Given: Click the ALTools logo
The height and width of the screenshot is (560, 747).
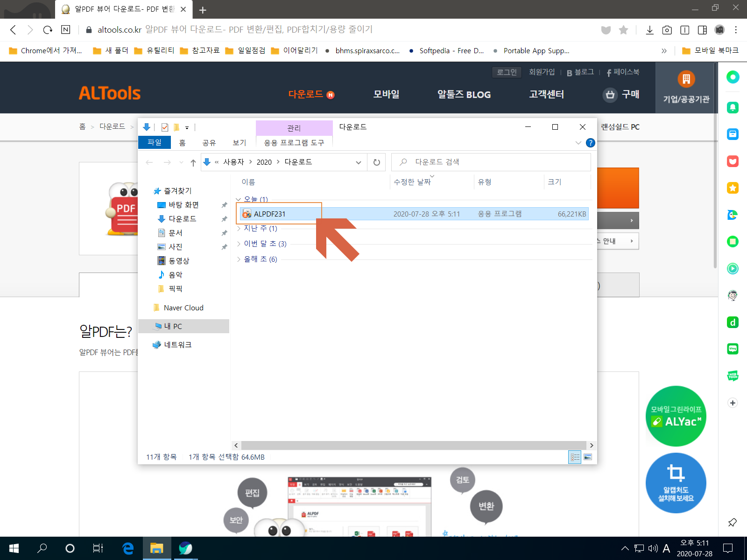Looking at the screenshot, I should pos(110,93).
